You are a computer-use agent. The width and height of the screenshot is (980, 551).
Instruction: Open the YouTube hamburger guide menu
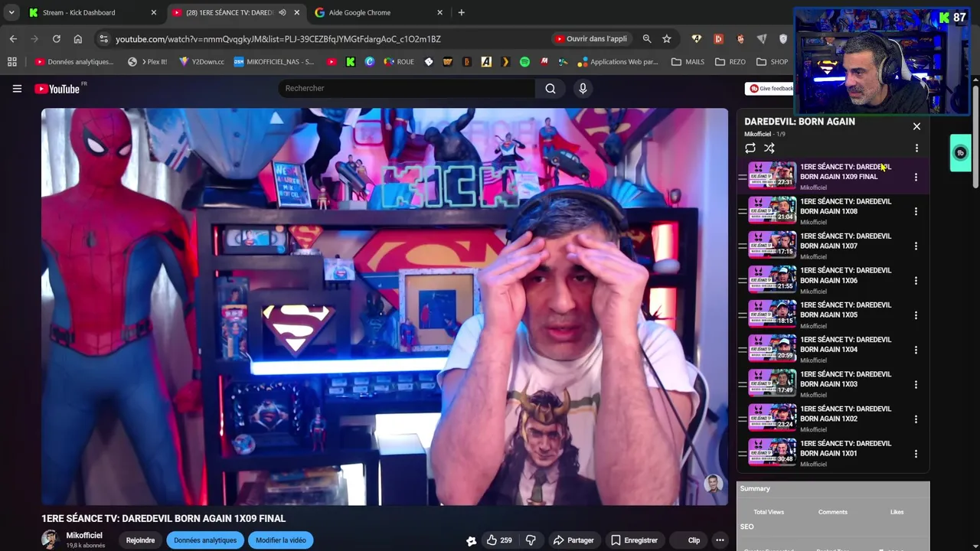(17, 89)
